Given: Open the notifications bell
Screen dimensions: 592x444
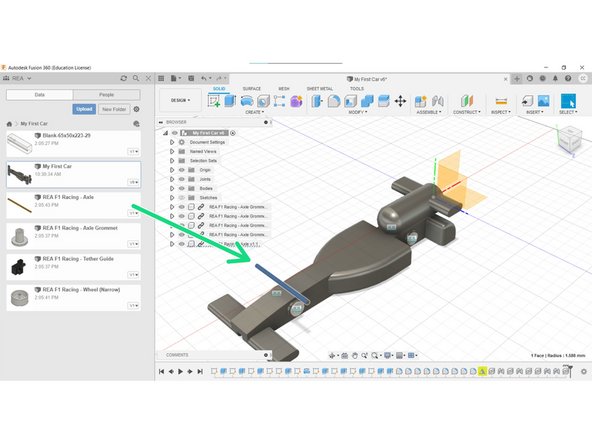Looking at the screenshot, I should [555, 78].
